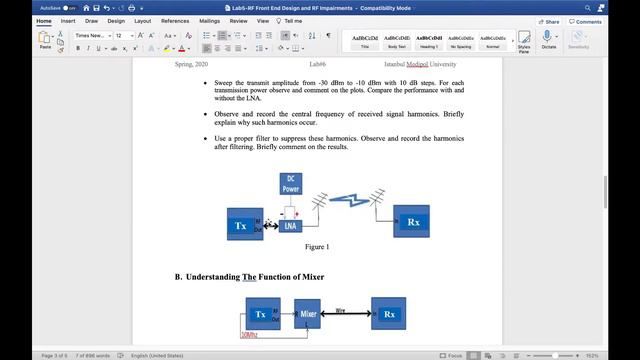Insert a bulleted list
The image size is (640, 360).
(x=207, y=36)
